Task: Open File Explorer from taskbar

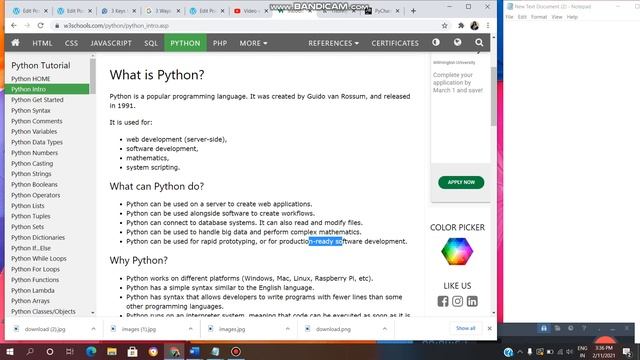Action: [112, 351]
